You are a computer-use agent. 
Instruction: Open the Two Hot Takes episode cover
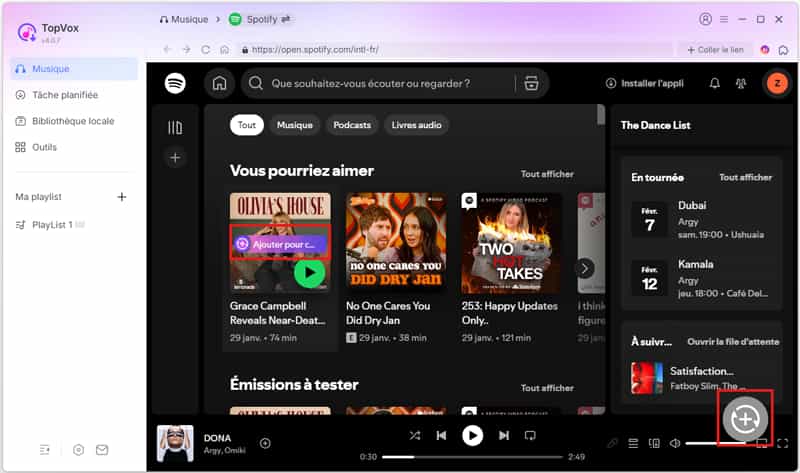(x=511, y=243)
